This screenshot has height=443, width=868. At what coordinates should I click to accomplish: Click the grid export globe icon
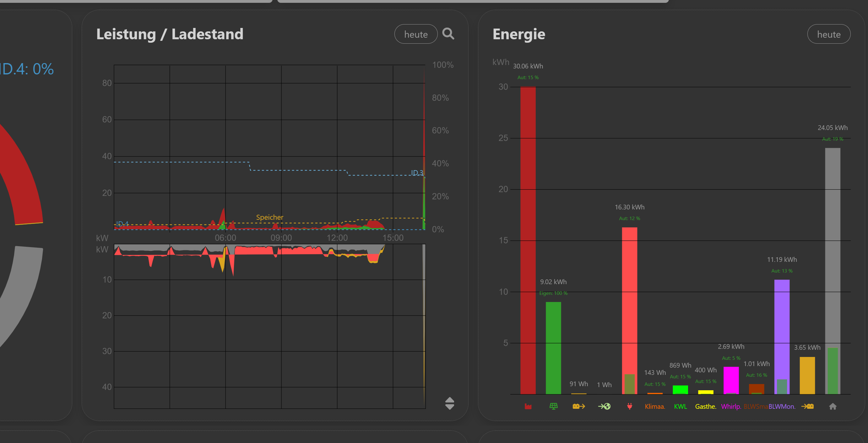[x=604, y=406]
